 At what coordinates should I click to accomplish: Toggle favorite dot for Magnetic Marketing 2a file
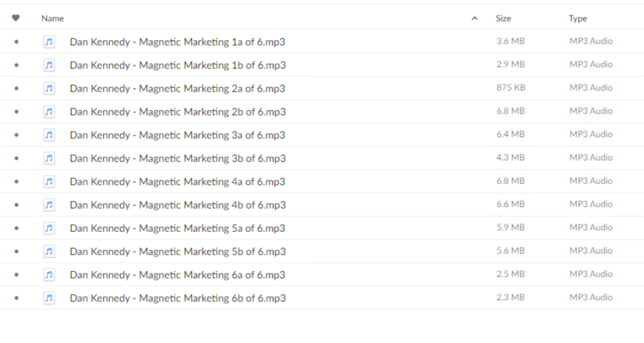(16, 88)
